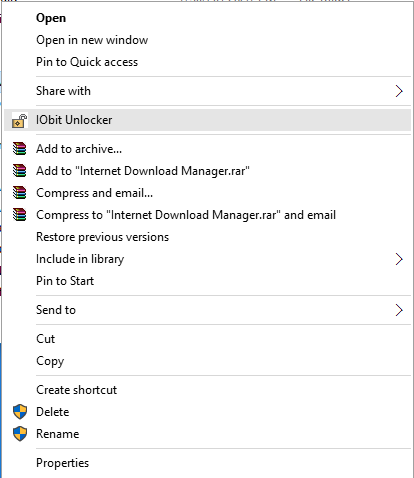Launch IObit Unlocker menu entry

click(x=207, y=120)
